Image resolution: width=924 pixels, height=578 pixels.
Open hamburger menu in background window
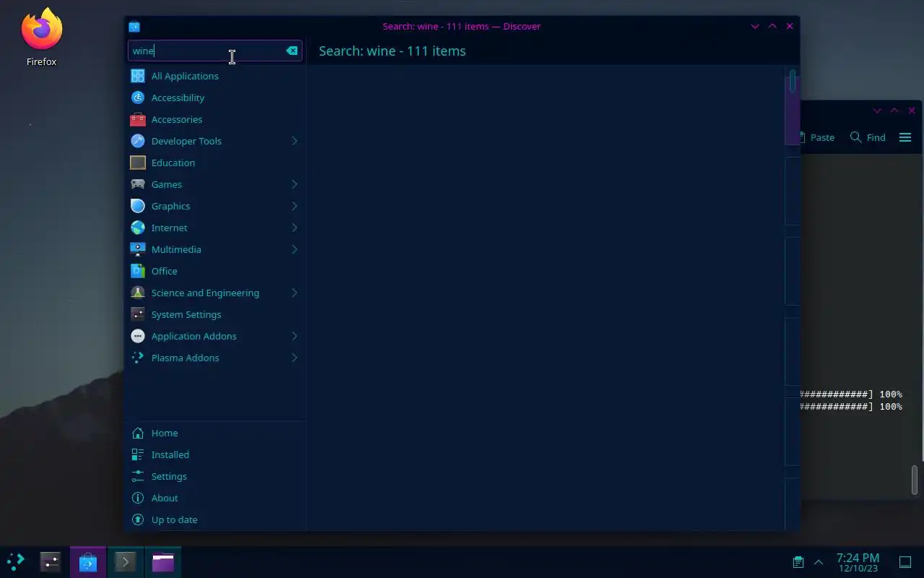click(905, 137)
